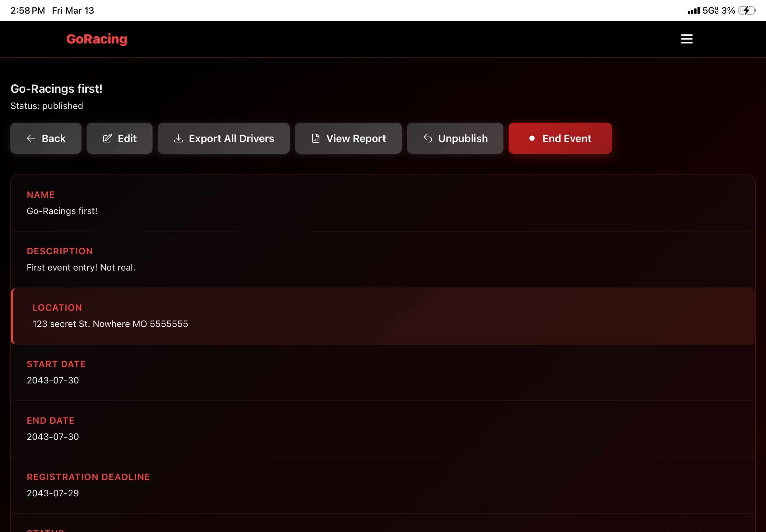Viewport: 766px width, 532px height.
Task: Open the hamburger menu icon
Action: (x=686, y=39)
